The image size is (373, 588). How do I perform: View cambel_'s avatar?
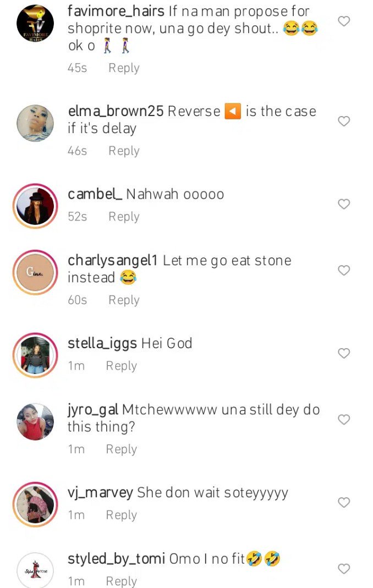[x=35, y=204]
